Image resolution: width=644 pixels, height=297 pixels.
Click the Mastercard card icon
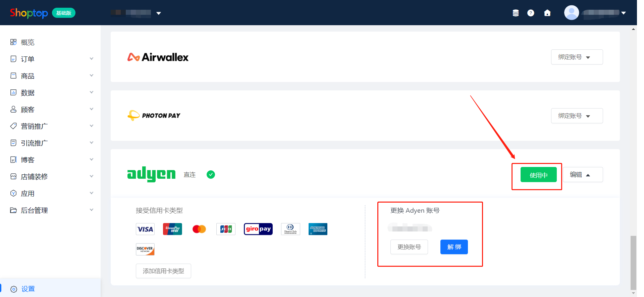(x=199, y=229)
